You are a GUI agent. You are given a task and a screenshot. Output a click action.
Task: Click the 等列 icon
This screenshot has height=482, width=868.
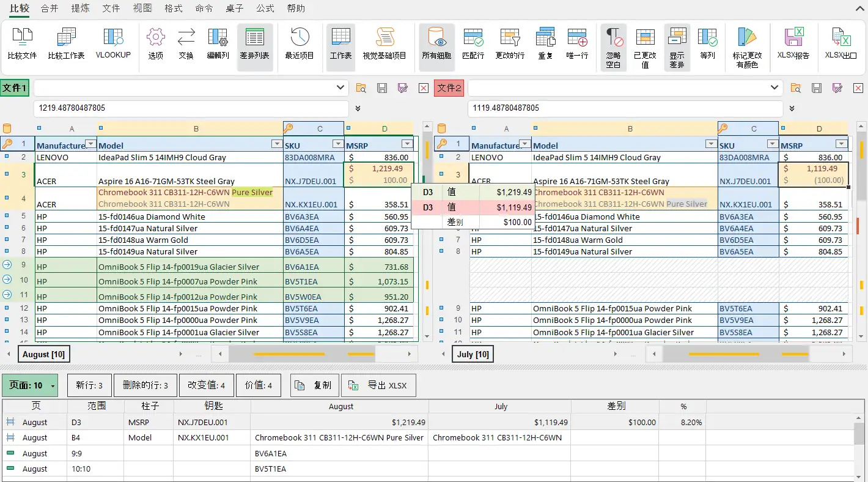pyautogui.click(x=708, y=43)
